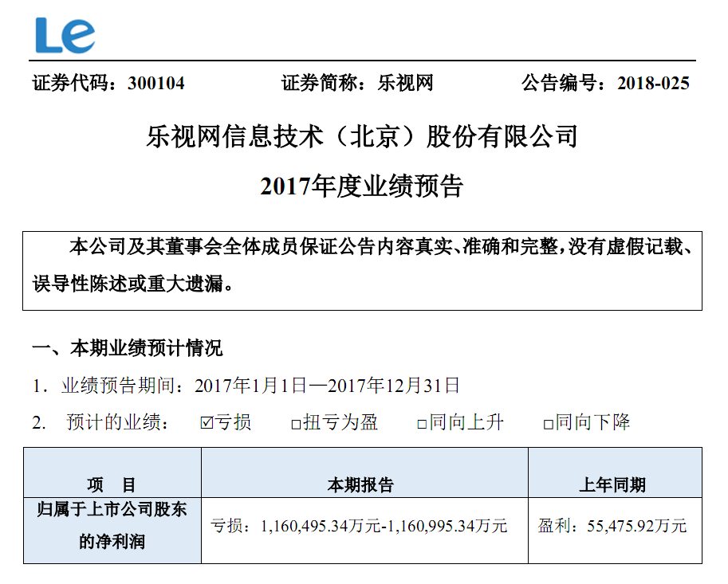Click the table header 上年同期
Viewport: 728px width, 584px height.
point(612,485)
